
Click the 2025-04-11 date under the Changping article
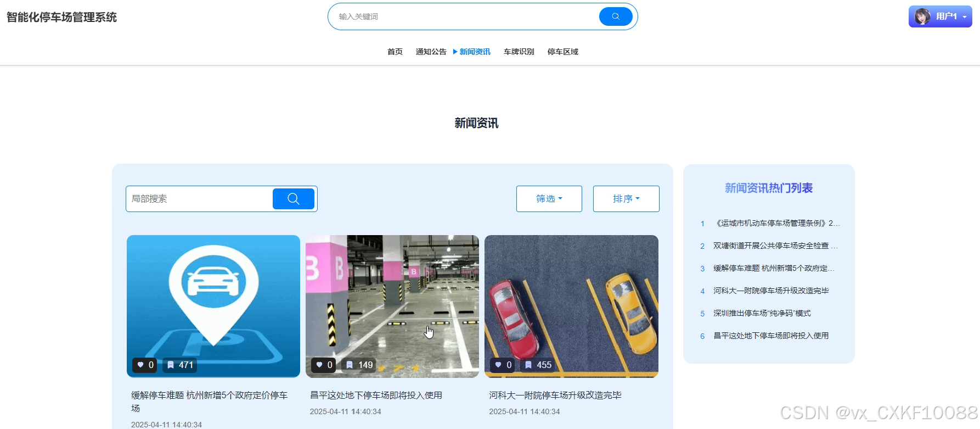pyautogui.click(x=346, y=411)
